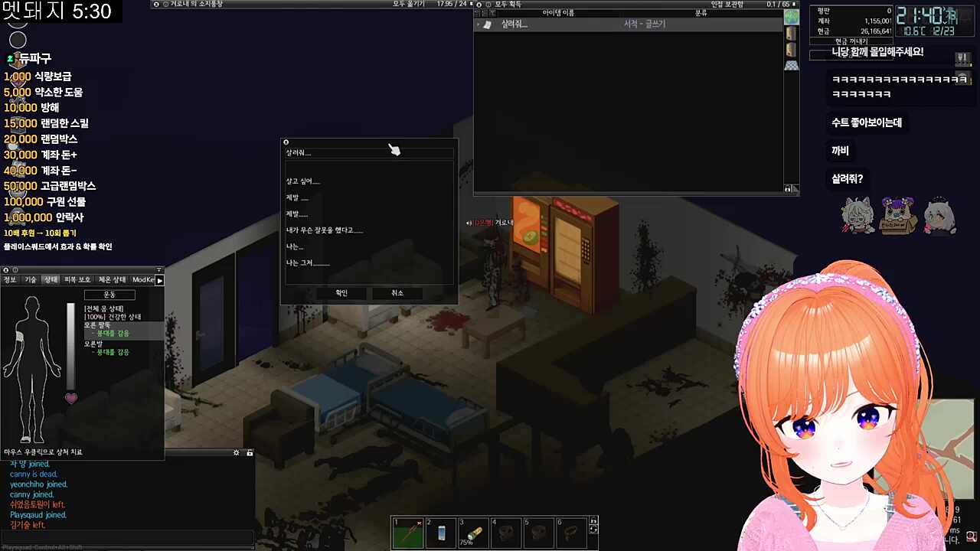Click the 모두 획득 loot-all button

point(509,4)
